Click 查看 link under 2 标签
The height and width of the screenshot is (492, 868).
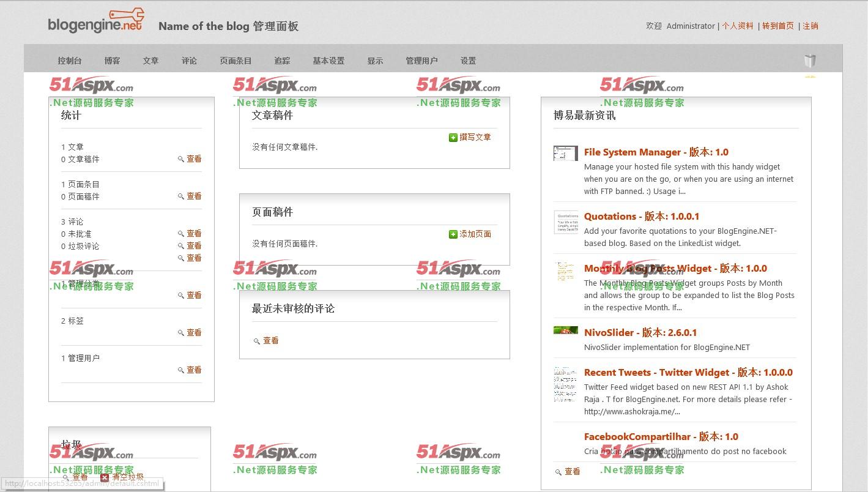[194, 332]
